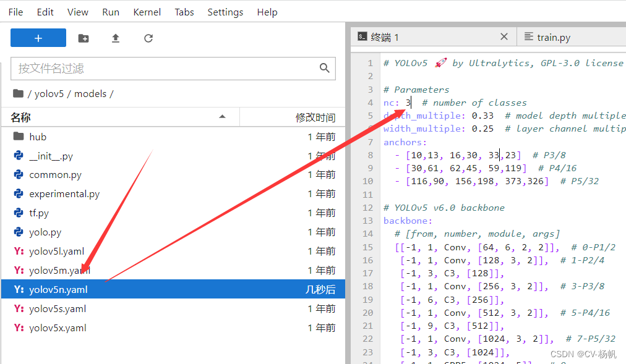Open the File menu
The image size is (626, 364).
coord(15,12)
